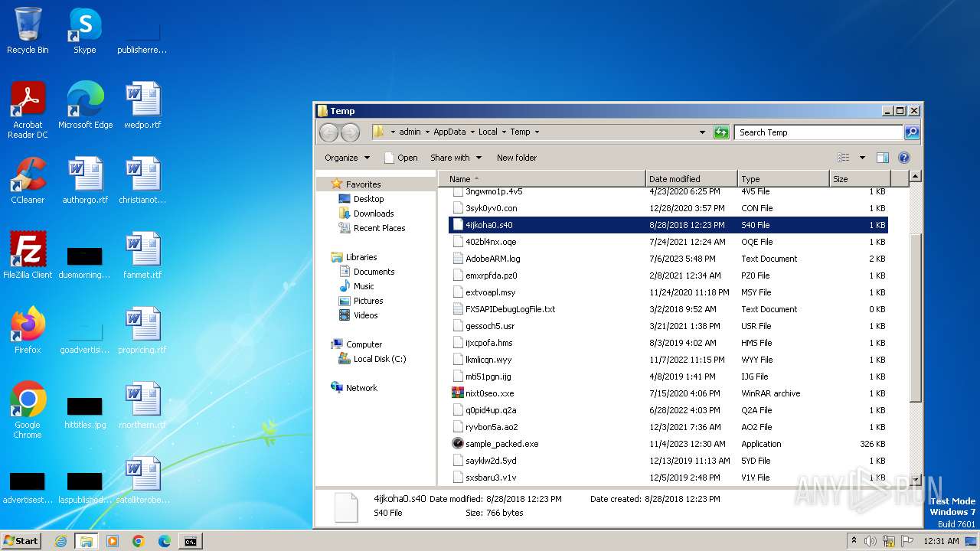Expand view options dropdown arrow

862,158
